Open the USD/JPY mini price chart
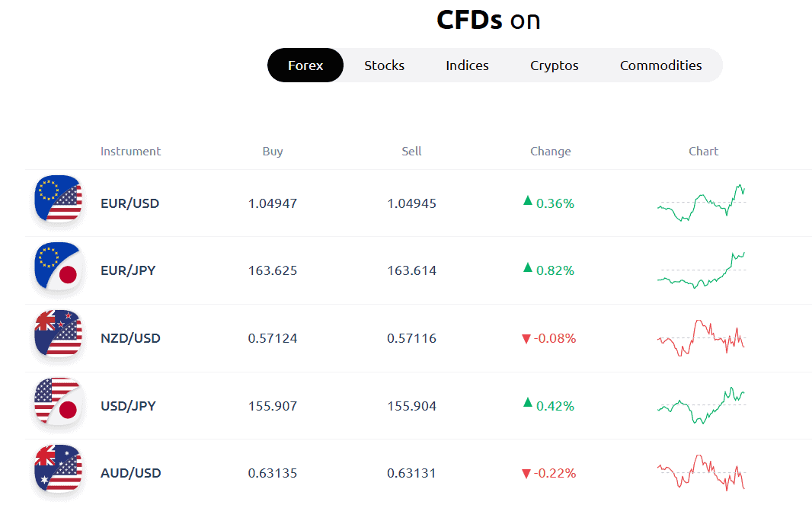812x505 pixels. click(702, 405)
